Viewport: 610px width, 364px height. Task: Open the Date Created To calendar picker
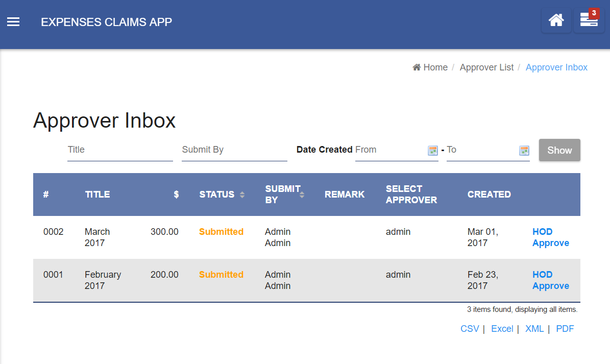[524, 150]
